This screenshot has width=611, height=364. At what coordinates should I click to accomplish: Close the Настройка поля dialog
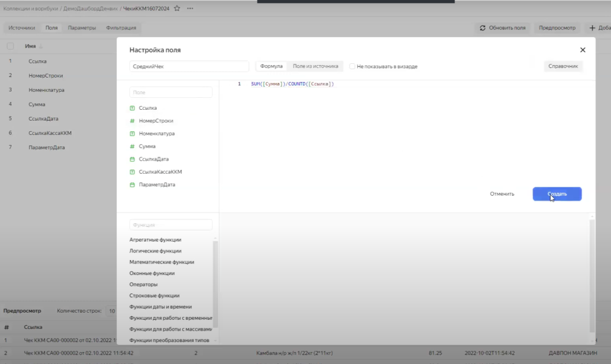pyautogui.click(x=582, y=50)
